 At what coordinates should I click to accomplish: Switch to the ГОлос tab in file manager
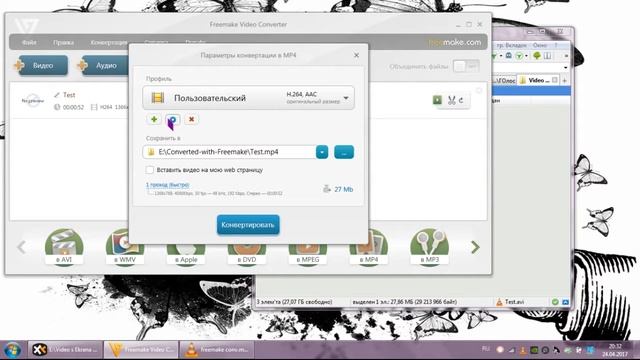tap(504, 80)
